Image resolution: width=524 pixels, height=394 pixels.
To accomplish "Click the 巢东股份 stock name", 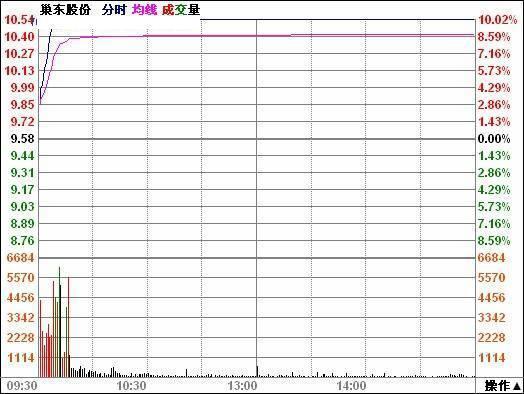I will [65, 10].
